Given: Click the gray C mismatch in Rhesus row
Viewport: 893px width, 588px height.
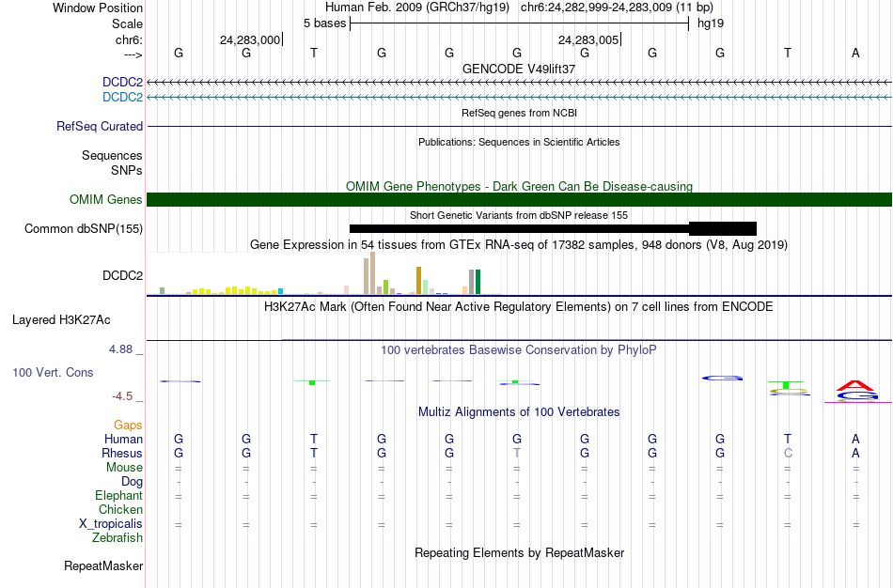Looking at the screenshot, I should coord(788,453).
